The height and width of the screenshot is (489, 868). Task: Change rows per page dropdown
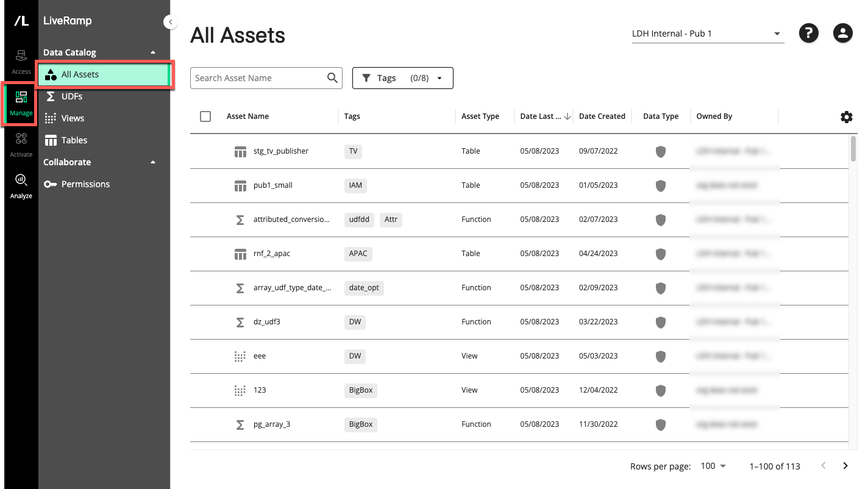click(714, 466)
